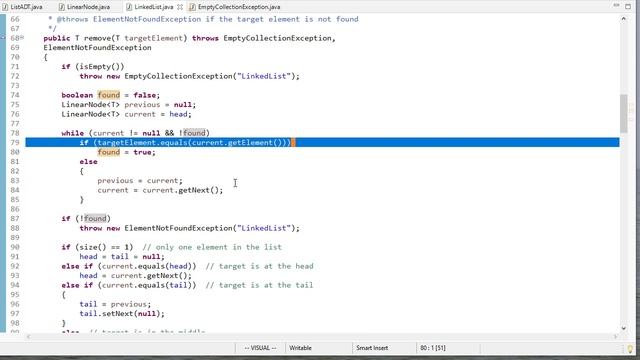Click the horizontal scrollbar left arrow
This screenshot has width=640, height=360.
[x=28, y=337]
